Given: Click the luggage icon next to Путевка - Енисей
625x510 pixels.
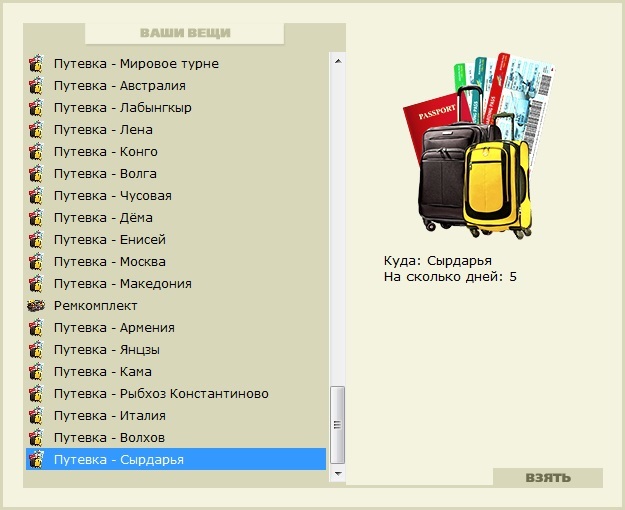Looking at the screenshot, I should 36,240.
